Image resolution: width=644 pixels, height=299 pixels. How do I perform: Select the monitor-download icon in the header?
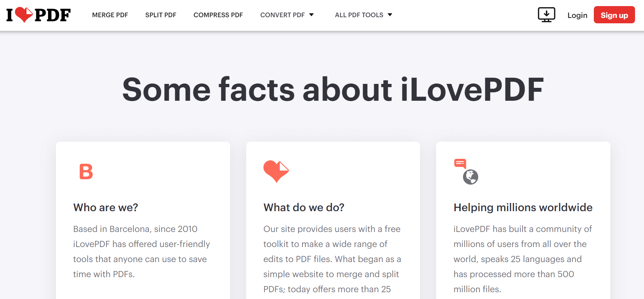coord(546,14)
